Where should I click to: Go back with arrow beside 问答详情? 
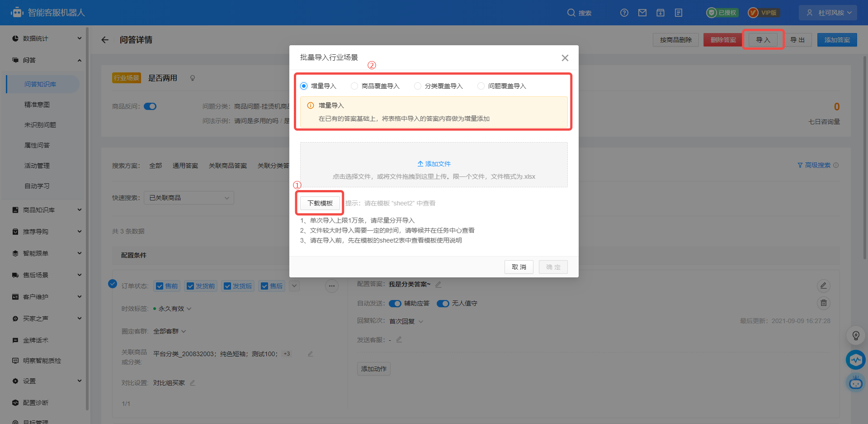[x=105, y=40]
